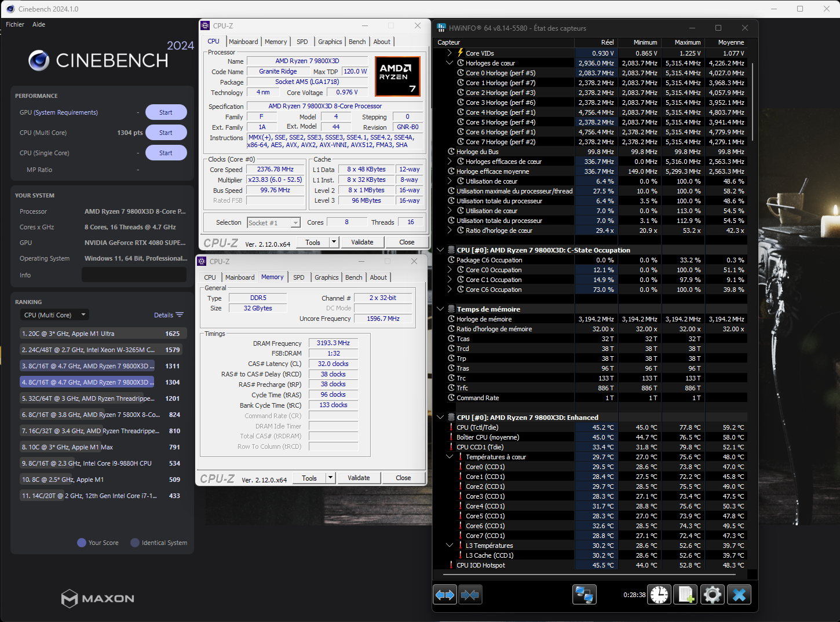Open HWiNFO remote network monitoring icon
The image size is (840, 622).
[x=584, y=595]
